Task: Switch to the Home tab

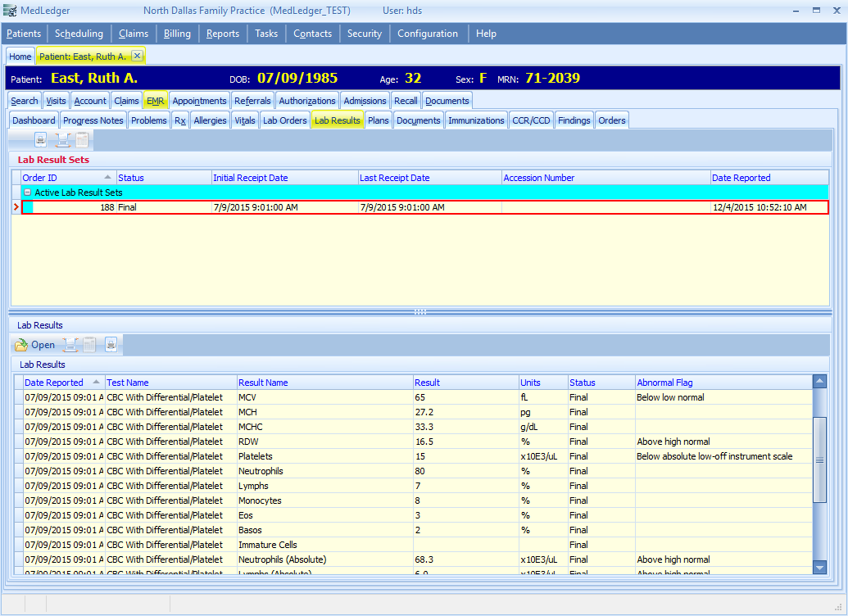Action: click(20, 57)
